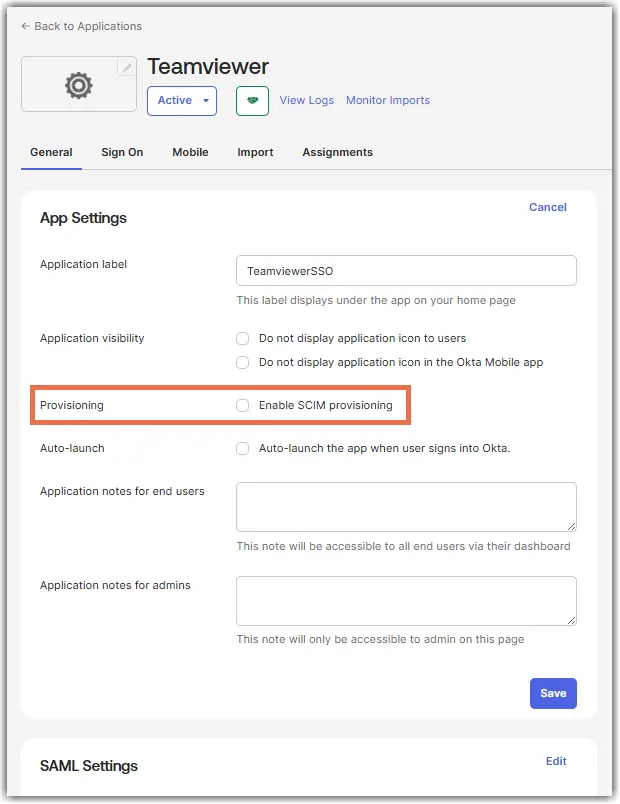Click 'Application notes for admins' label
This screenshot has height=804, width=620.
click(x=115, y=585)
